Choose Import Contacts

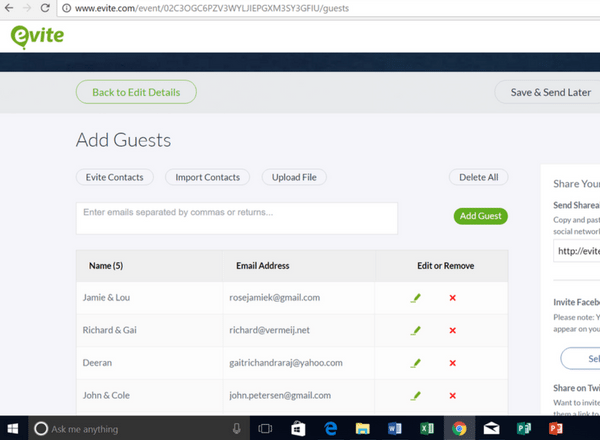coord(207,177)
